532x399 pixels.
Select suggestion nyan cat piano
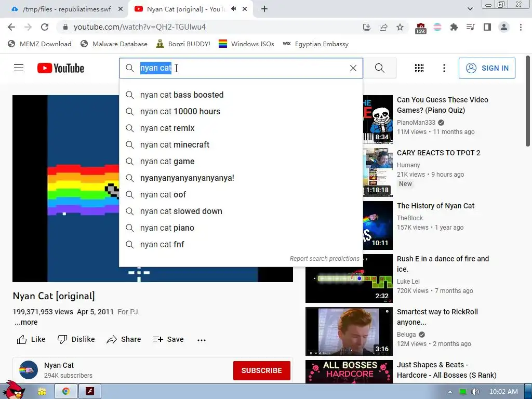coord(241,228)
